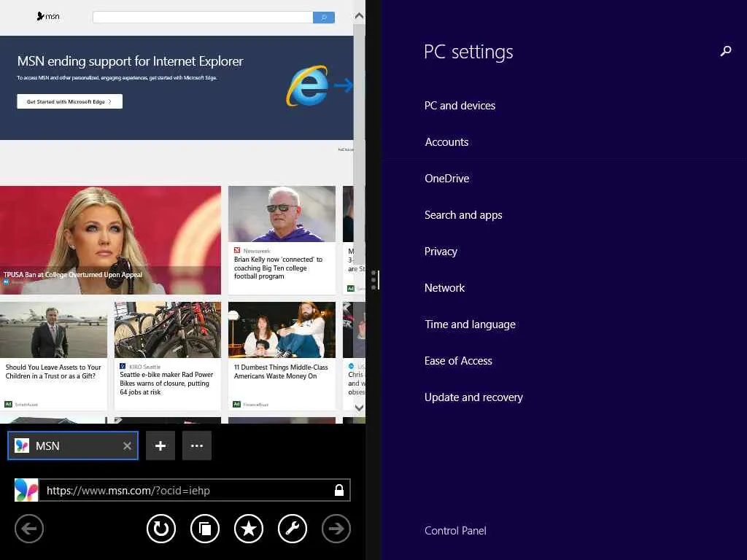Image resolution: width=747 pixels, height=560 pixels.
Task: Click the Control Panel link
Action: coord(455,531)
